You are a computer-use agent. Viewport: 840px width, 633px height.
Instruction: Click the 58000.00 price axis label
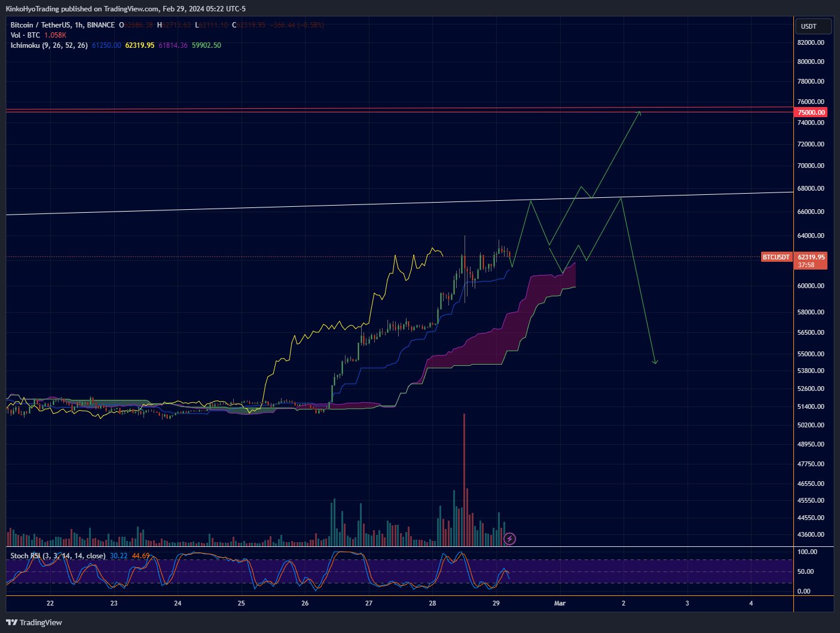(x=811, y=312)
